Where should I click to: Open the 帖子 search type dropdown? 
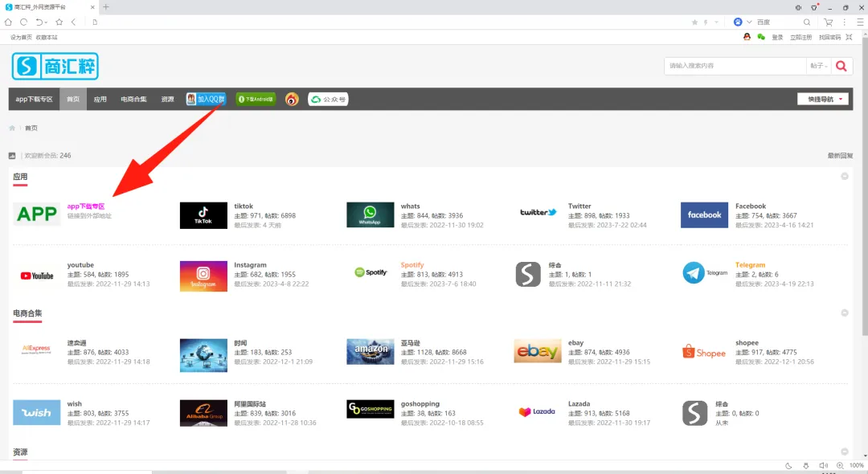819,66
